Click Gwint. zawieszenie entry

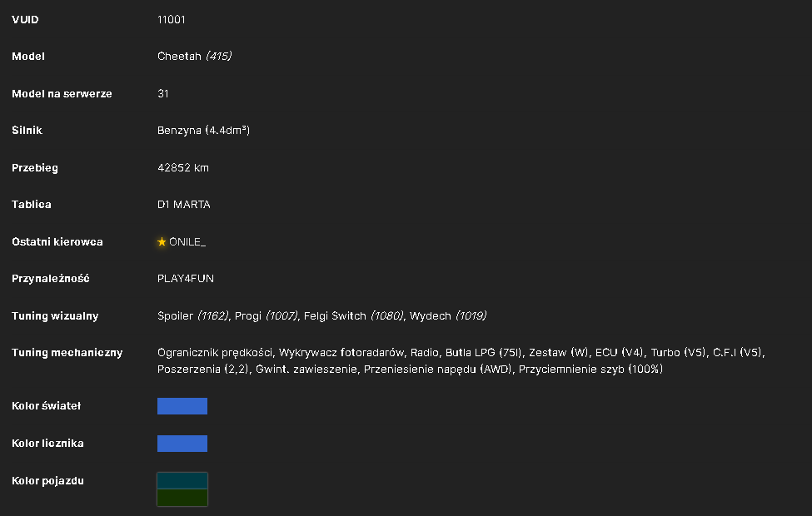click(306, 370)
